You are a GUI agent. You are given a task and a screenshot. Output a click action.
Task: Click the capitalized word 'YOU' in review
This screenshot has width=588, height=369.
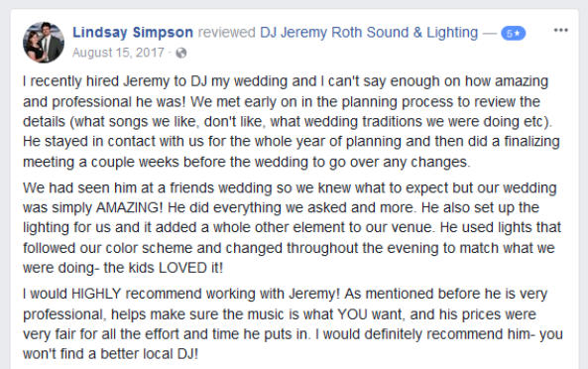tap(352, 313)
